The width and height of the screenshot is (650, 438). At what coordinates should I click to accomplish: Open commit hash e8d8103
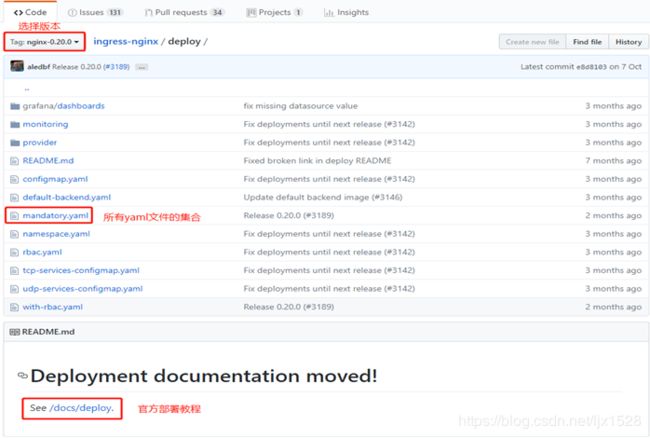(x=591, y=67)
